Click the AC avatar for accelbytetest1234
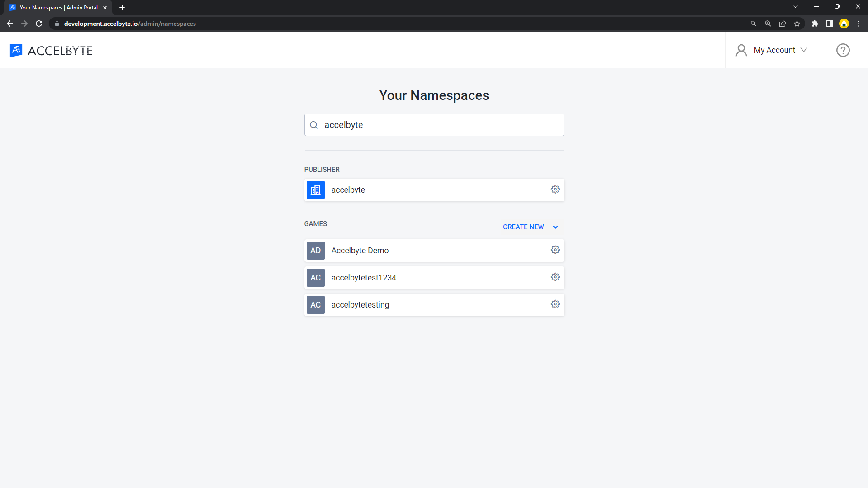 coord(316,278)
